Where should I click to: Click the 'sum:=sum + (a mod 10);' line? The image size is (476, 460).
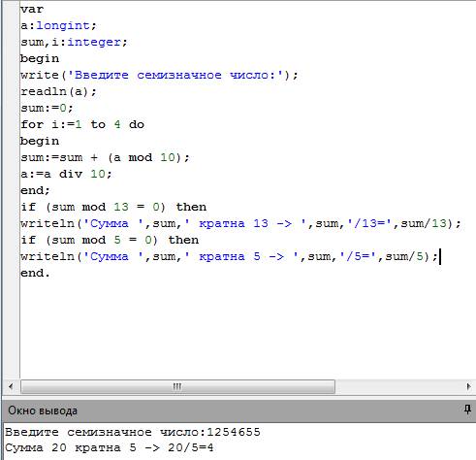click(x=105, y=157)
